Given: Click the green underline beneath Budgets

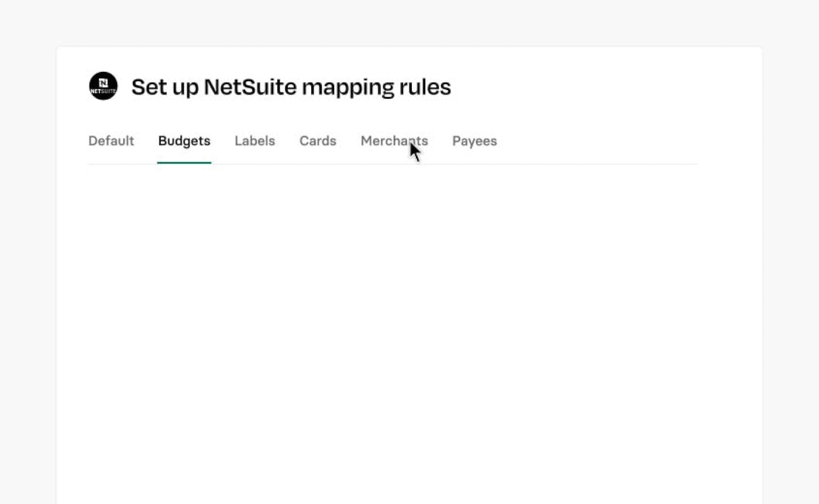Looking at the screenshot, I should click(x=184, y=163).
